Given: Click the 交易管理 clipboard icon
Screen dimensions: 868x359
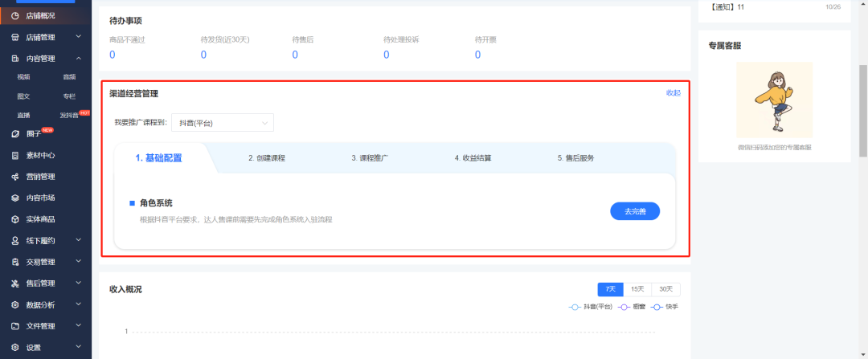Looking at the screenshot, I should coord(15,262).
